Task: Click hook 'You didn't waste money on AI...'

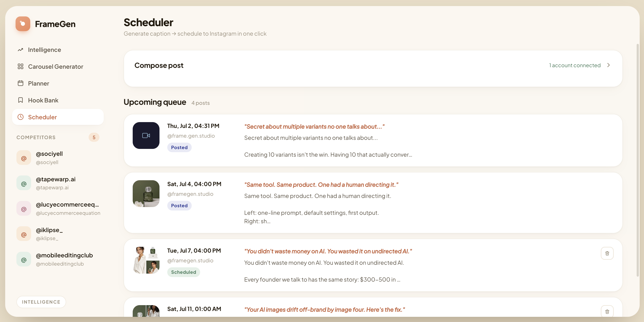Action: tap(328, 251)
